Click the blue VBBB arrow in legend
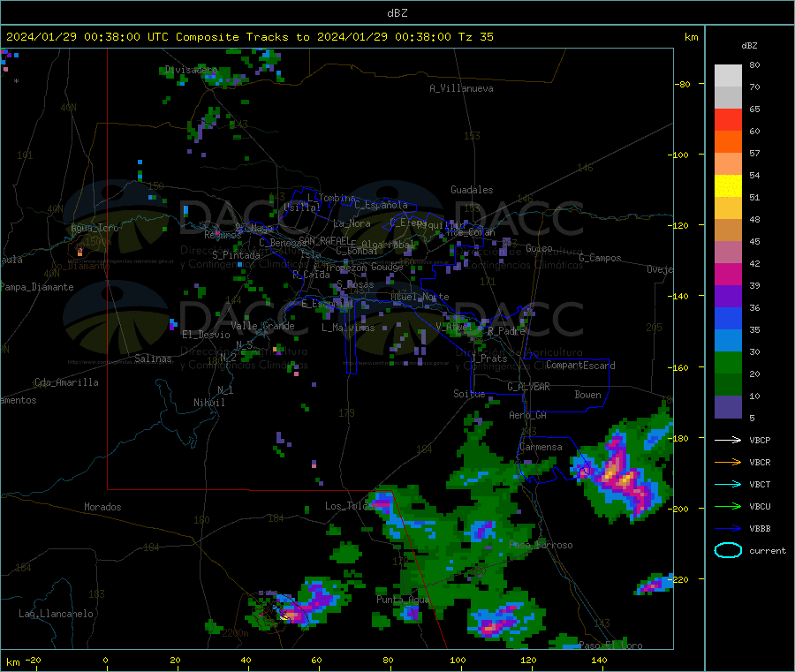The height and width of the screenshot is (672, 795). tap(728, 529)
